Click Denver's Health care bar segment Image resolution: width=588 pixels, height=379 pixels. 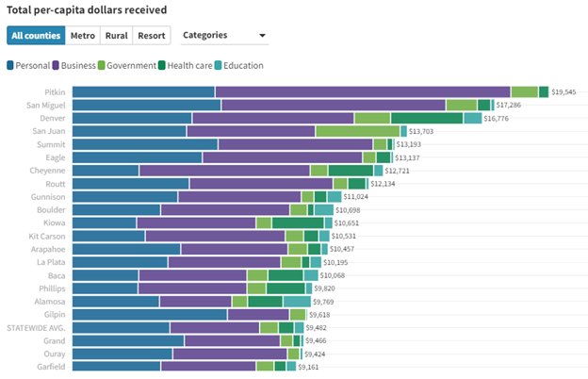coord(426,118)
